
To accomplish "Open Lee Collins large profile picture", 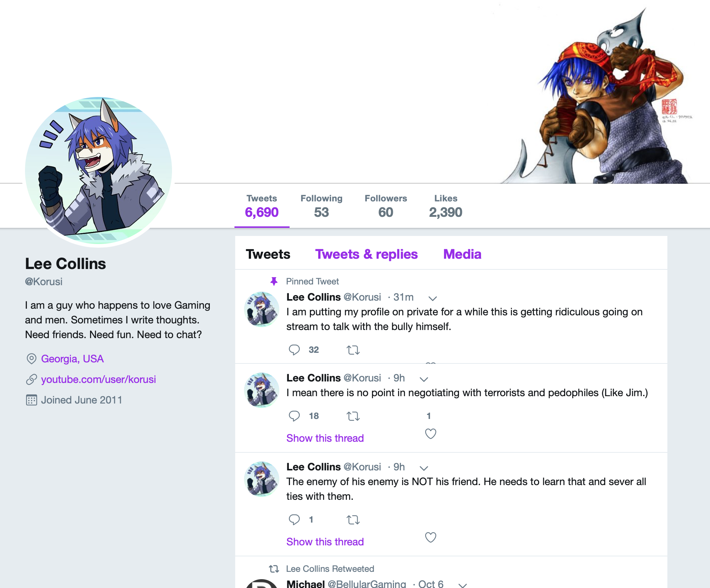I will [x=98, y=171].
